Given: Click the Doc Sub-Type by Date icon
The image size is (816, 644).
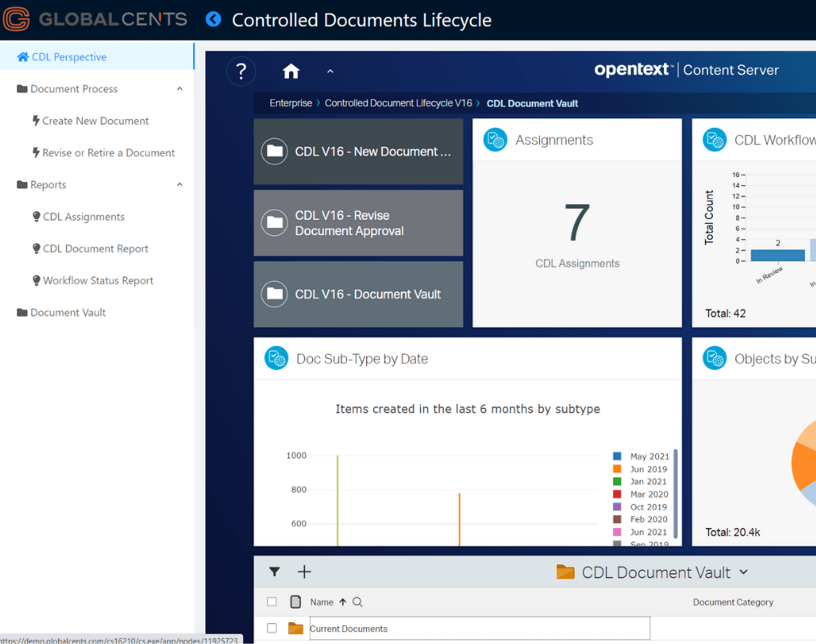Looking at the screenshot, I should point(276,358).
